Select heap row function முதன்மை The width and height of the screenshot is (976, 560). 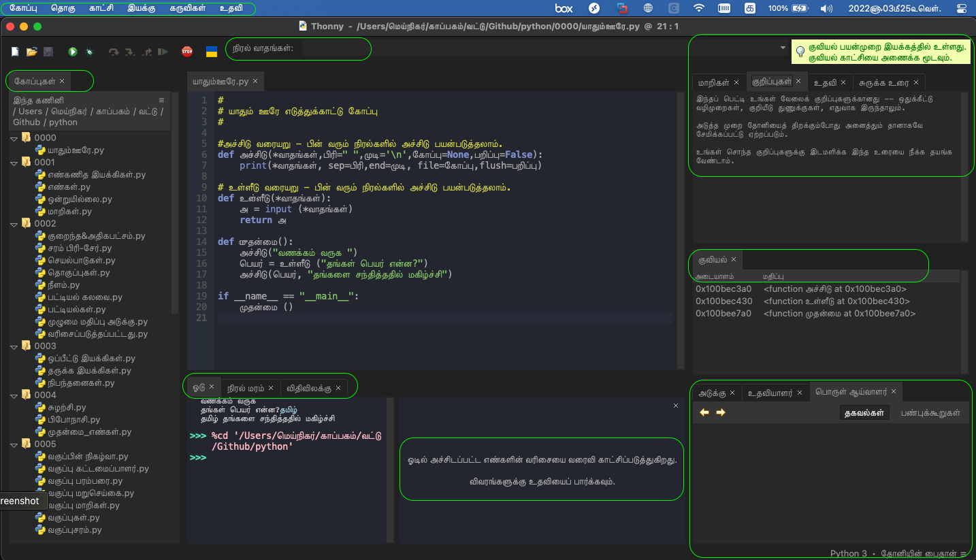point(826,313)
